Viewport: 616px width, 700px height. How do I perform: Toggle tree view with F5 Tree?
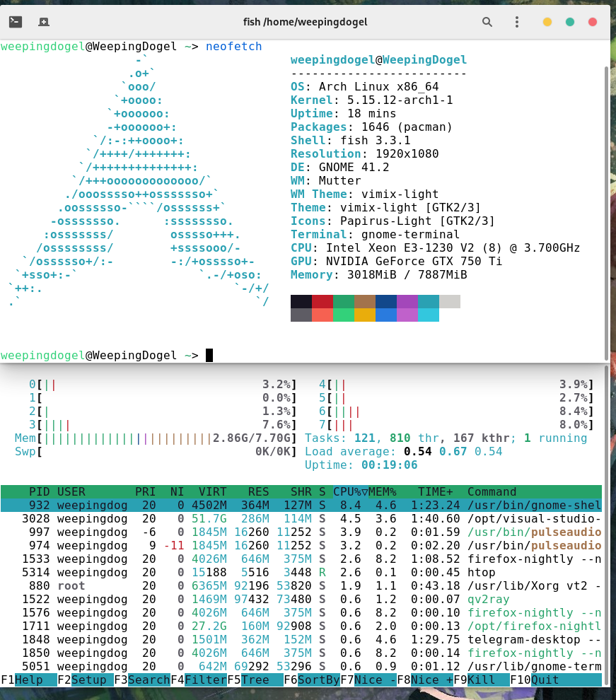pos(255,679)
